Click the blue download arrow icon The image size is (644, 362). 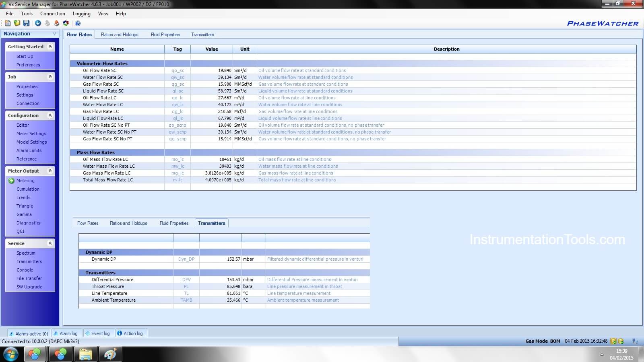pyautogui.click(x=38, y=23)
